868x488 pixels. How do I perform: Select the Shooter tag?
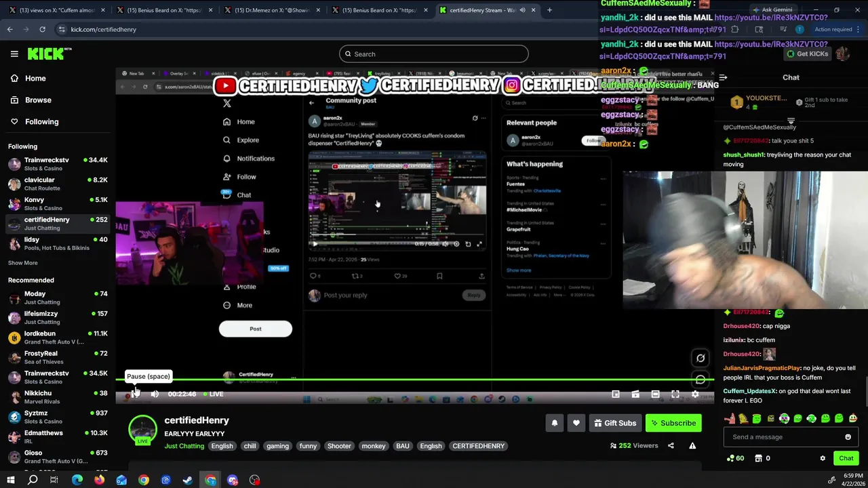pos(339,446)
